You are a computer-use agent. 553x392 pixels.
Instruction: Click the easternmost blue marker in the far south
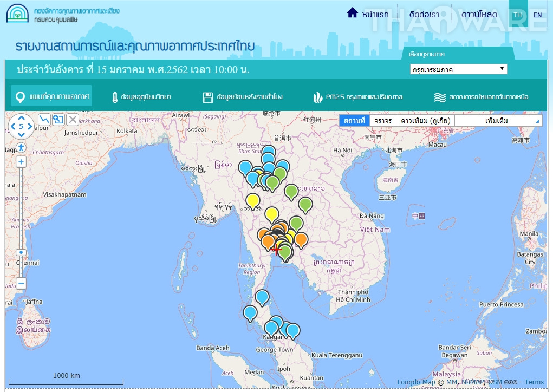click(292, 331)
